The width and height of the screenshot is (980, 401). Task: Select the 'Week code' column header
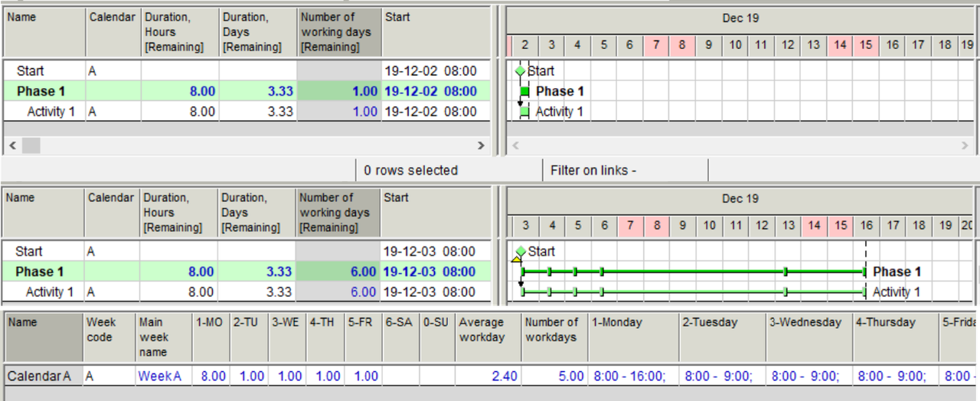(109, 337)
